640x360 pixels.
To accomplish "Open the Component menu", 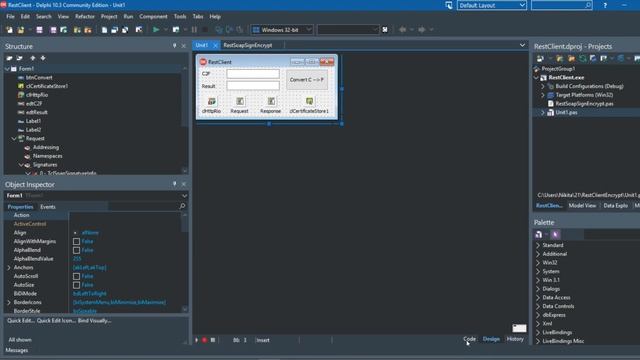I will tap(153, 17).
